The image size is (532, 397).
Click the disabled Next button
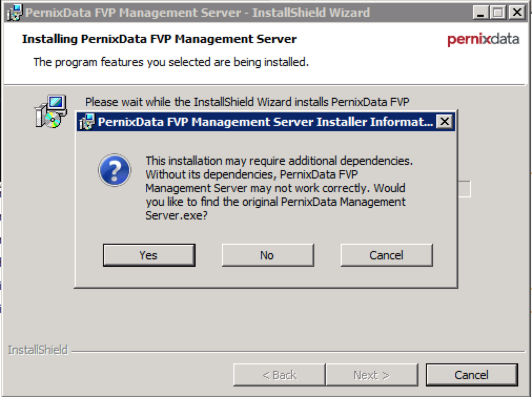[x=371, y=375]
